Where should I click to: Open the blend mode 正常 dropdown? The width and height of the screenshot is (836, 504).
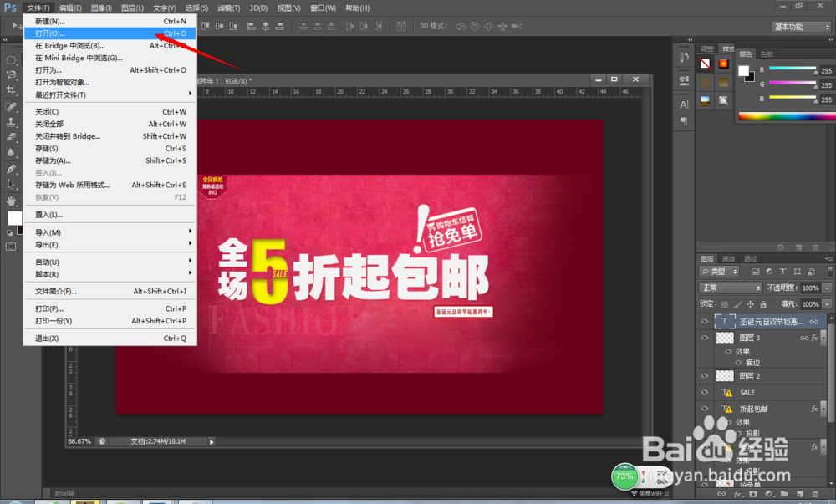pyautogui.click(x=731, y=288)
